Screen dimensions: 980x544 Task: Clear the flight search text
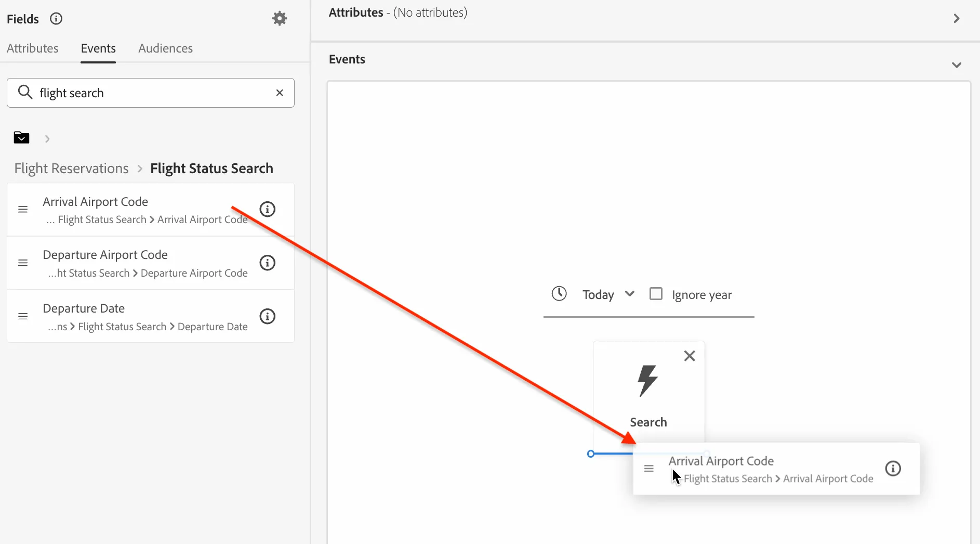pos(280,93)
